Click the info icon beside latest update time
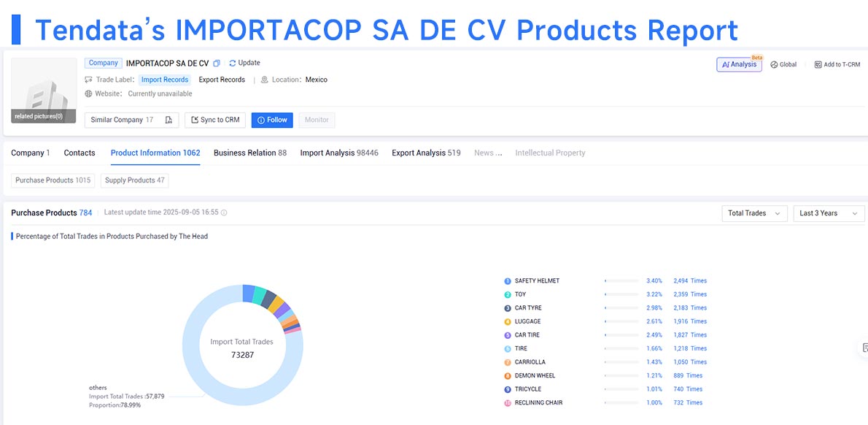Viewport: 868px width, 425px height. coord(224,212)
